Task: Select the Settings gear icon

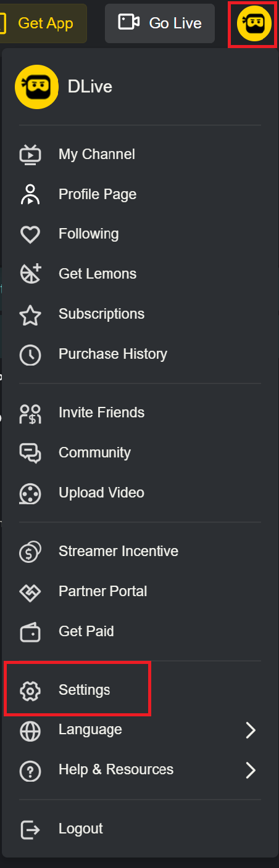Action: pos(30,690)
